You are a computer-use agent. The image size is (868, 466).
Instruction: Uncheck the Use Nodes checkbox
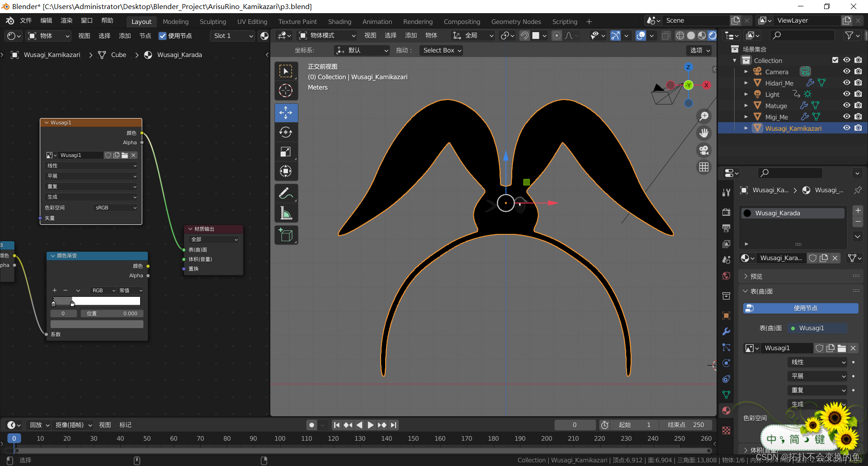(163, 36)
